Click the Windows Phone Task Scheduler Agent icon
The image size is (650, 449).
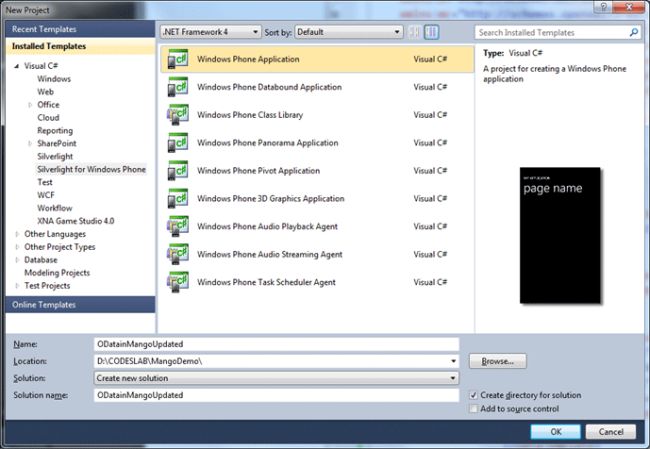click(178, 282)
